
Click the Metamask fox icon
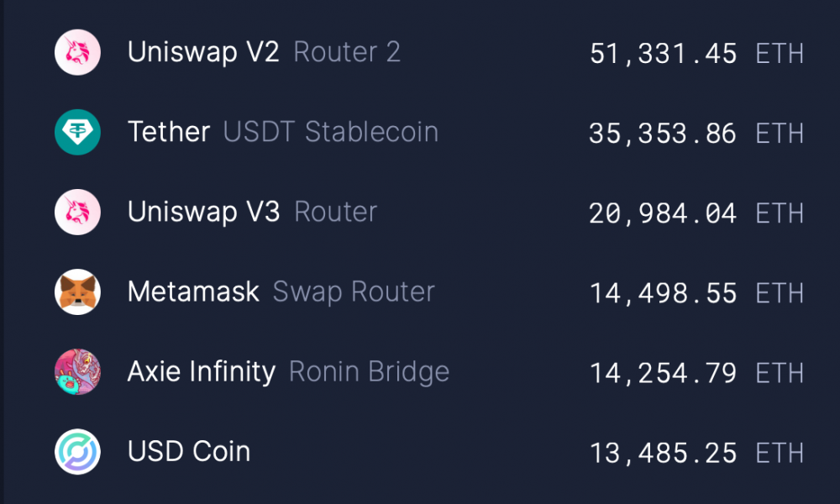pyautogui.click(x=77, y=292)
